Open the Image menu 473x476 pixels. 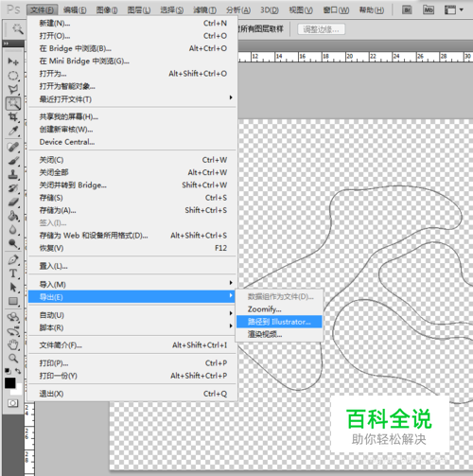tap(107, 10)
